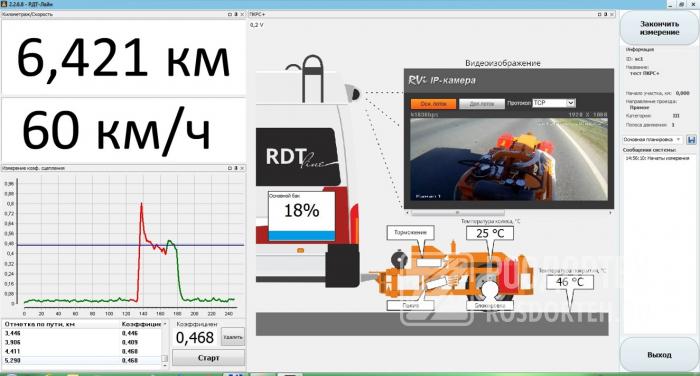Click the roof camera icon on van
Screen dimensions: 700x376
355,94
